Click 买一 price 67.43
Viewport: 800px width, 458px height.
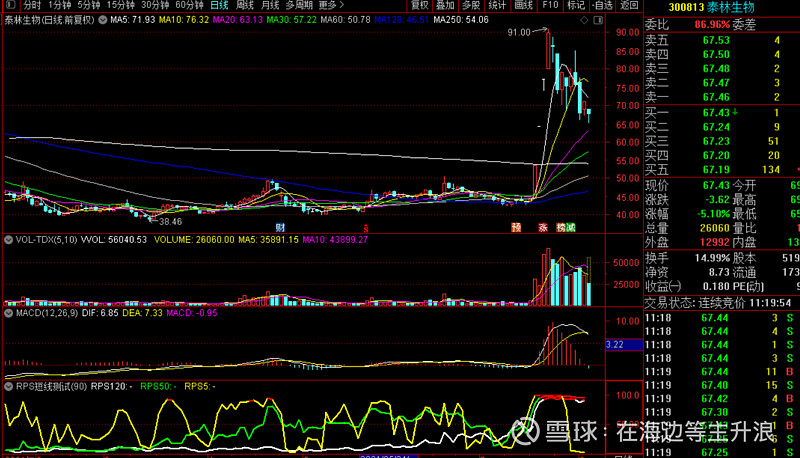pos(716,113)
